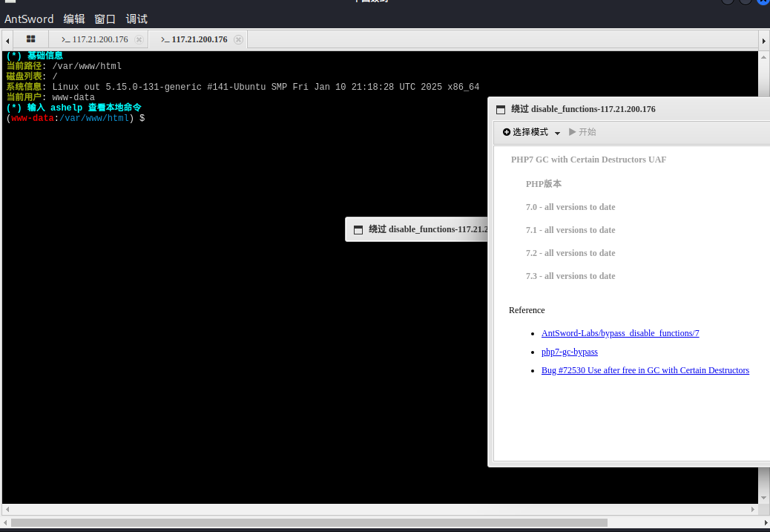Click '7.3 - all versions to date' text
Viewport: 770px width, 532px height.
click(x=570, y=276)
